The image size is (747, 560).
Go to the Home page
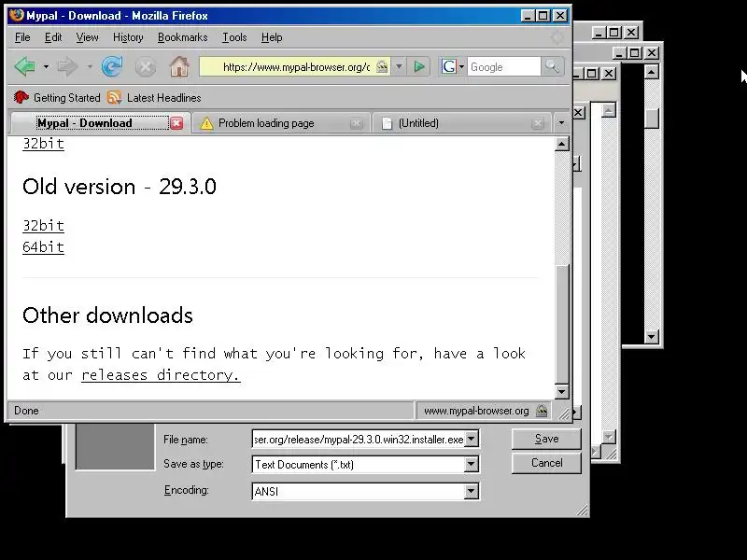(179, 66)
